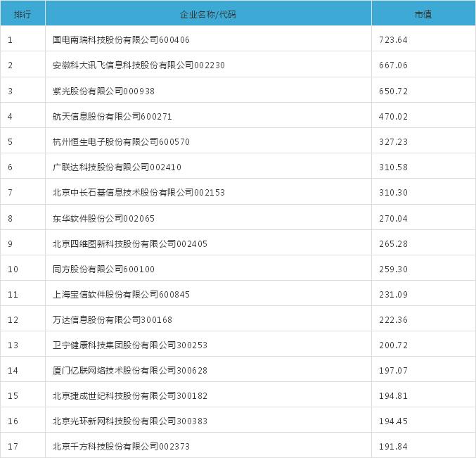Click market value 231.09
The height and width of the screenshot is (458, 476).
coord(394,295)
